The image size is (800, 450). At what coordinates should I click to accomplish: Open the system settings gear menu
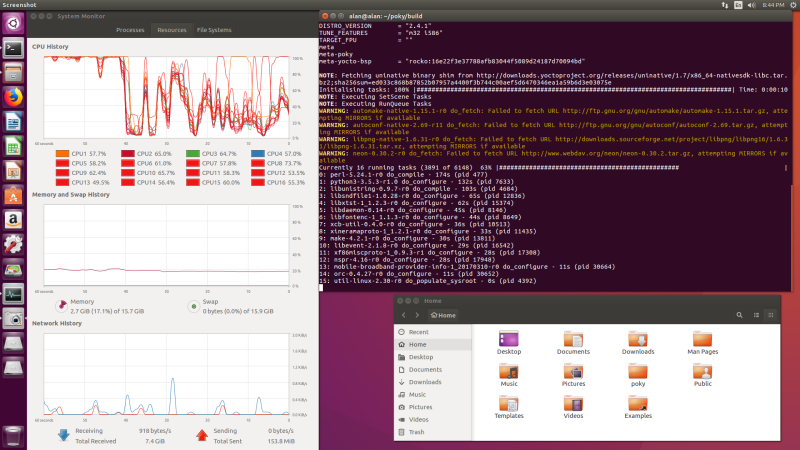pos(793,5)
